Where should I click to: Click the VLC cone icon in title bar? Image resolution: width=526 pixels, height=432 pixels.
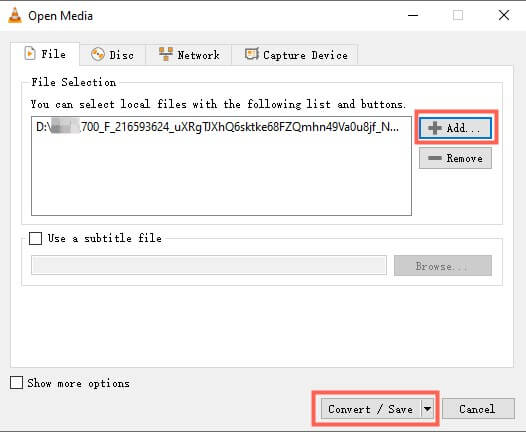15,15
